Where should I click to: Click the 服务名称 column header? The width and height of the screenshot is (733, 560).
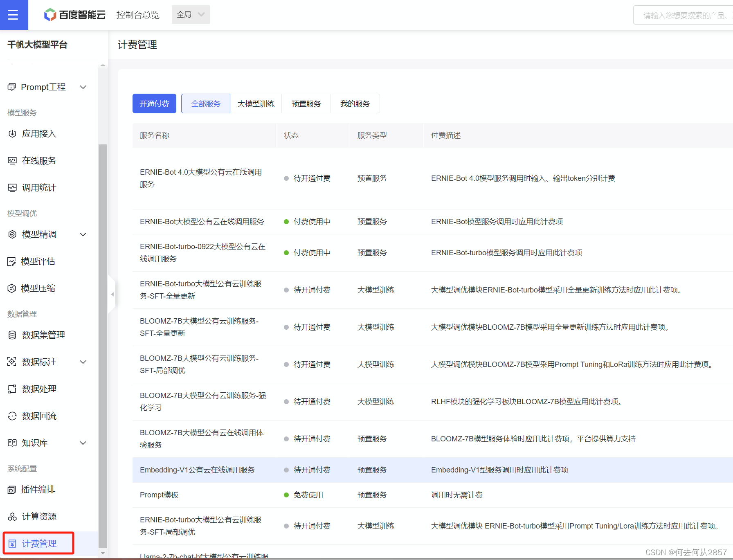(x=155, y=135)
